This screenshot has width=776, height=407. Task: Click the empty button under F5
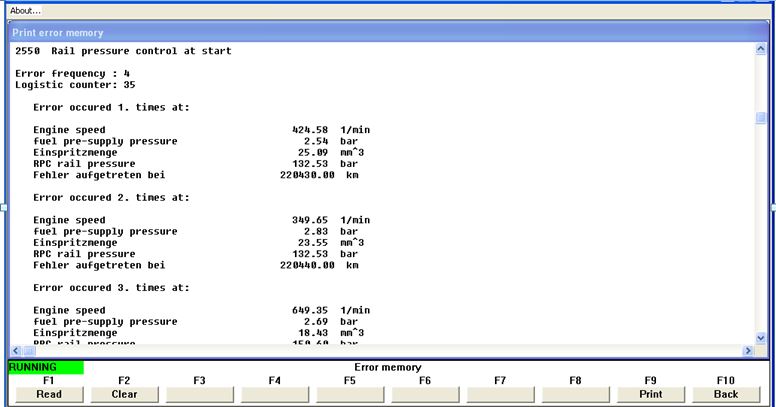[x=349, y=394]
